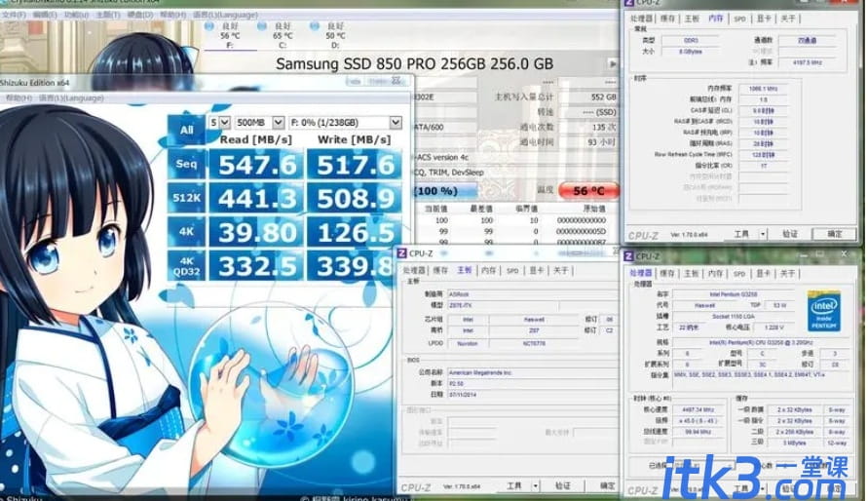Screen dimensions: 868x501
Task: Select the F: drive 56 °C entry
Action: point(229,35)
